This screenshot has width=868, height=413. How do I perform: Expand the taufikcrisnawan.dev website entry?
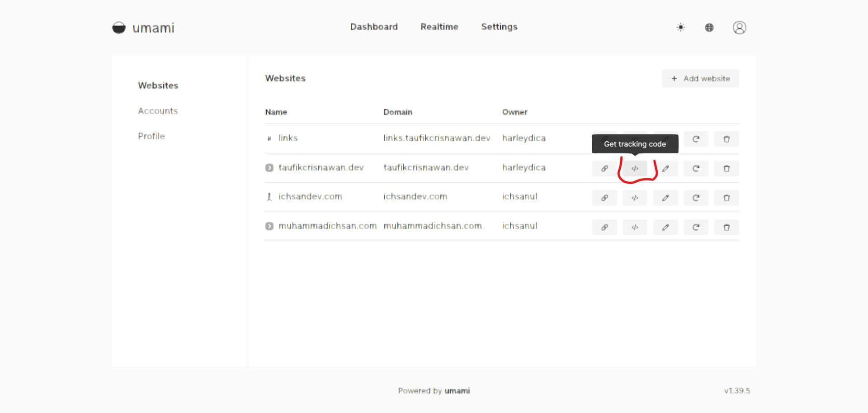click(x=269, y=167)
